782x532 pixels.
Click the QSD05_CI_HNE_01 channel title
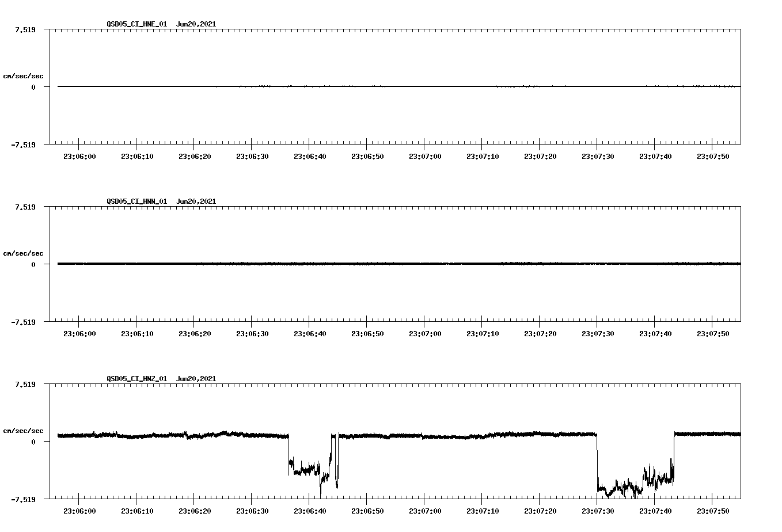pos(137,24)
